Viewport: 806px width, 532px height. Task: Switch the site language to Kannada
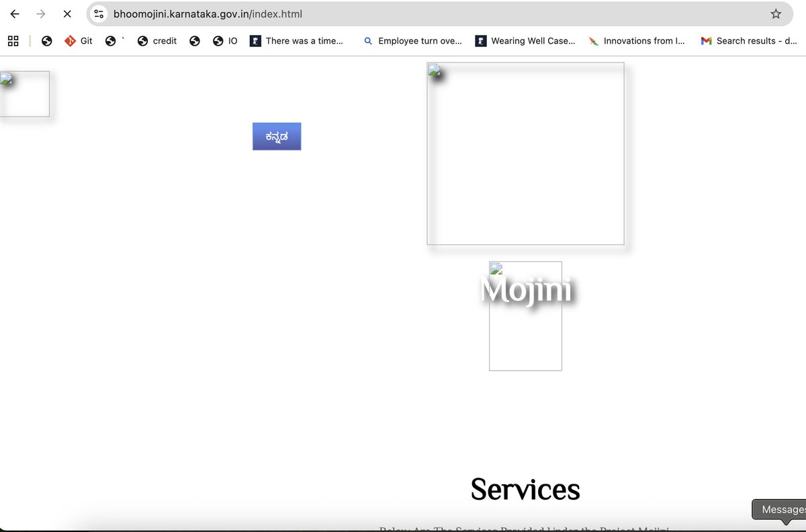pos(277,136)
